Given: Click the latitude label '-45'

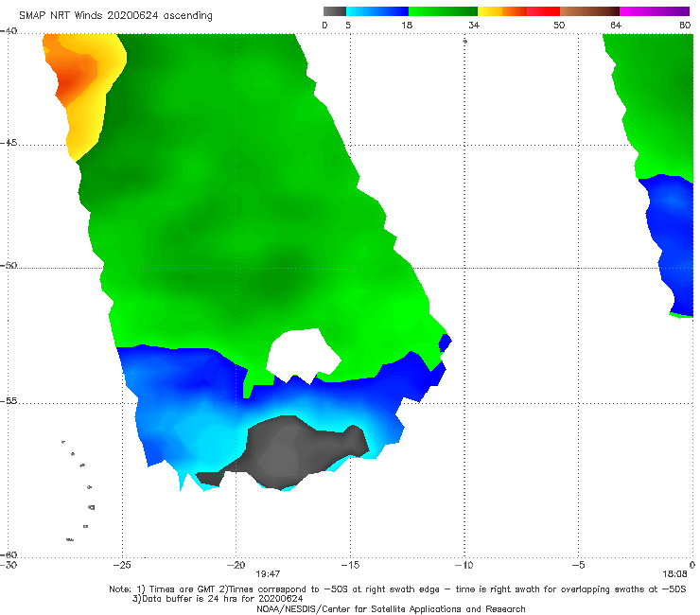Looking at the screenshot, I should point(9,143).
